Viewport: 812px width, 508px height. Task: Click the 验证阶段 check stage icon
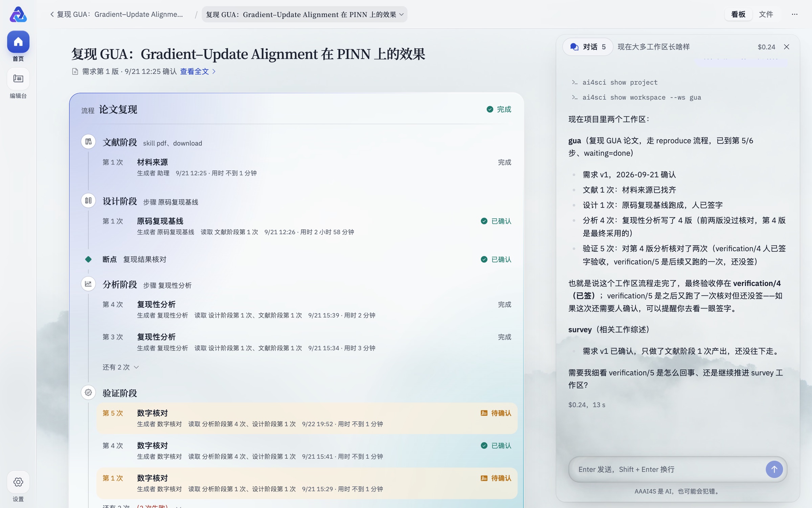(x=88, y=393)
